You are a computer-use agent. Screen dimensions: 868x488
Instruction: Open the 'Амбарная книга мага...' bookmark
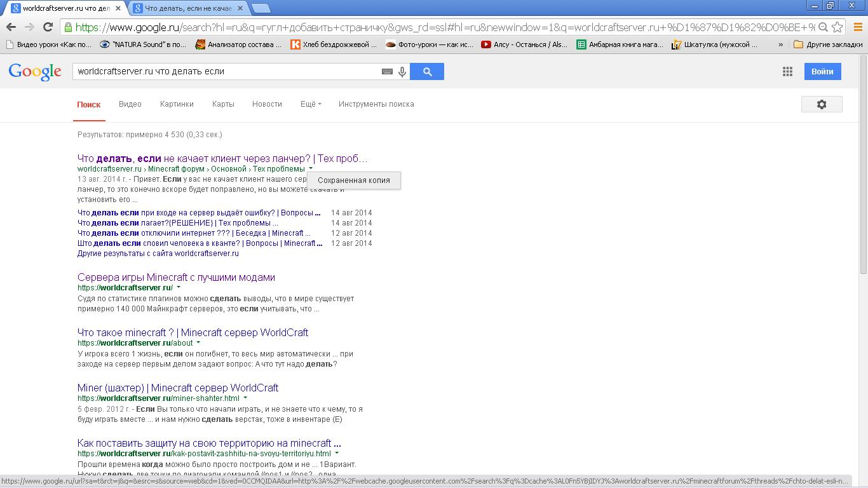coord(620,44)
